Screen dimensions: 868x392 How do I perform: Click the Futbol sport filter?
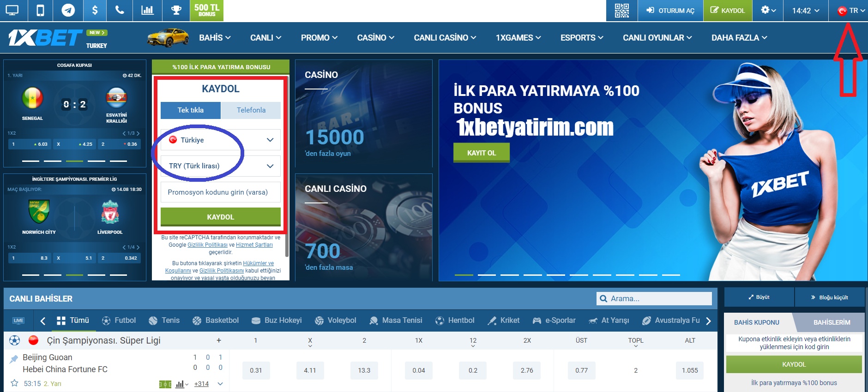pyautogui.click(x=119, y=321)
